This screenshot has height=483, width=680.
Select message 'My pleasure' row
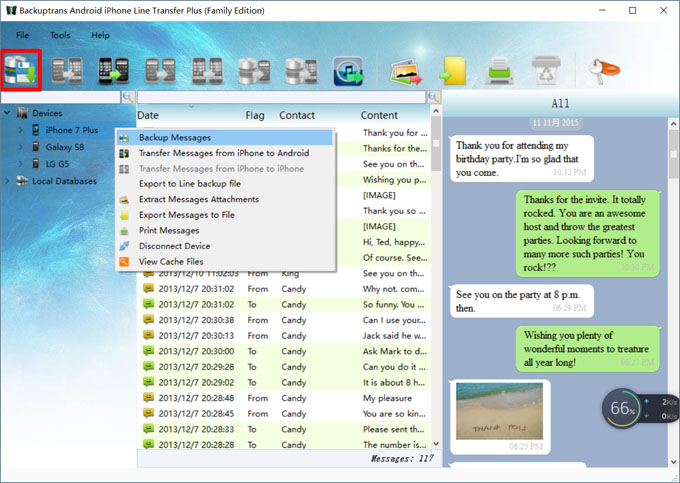(284, 398)
